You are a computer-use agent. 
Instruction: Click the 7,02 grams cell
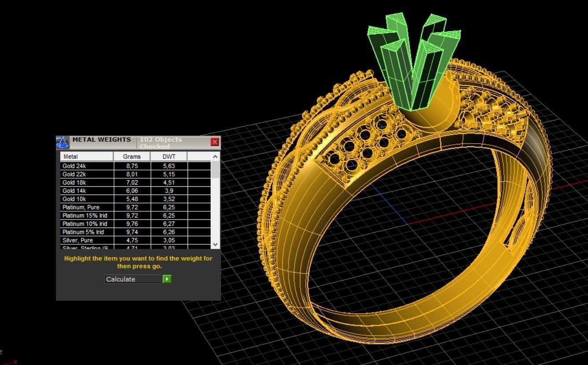[x=132, y=182]
